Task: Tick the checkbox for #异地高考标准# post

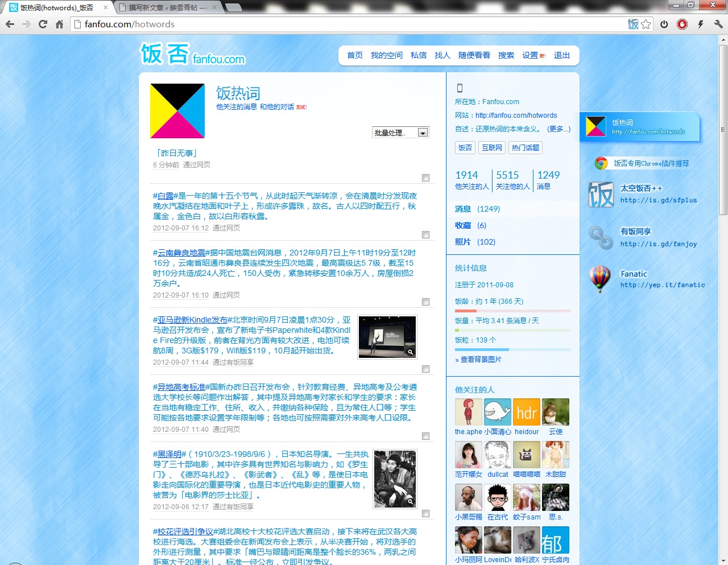Action: 425,436
